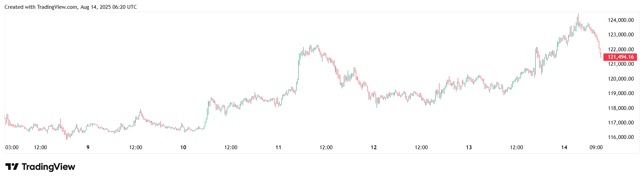
Task: Select the day 9 date marker
Action: 88,147
